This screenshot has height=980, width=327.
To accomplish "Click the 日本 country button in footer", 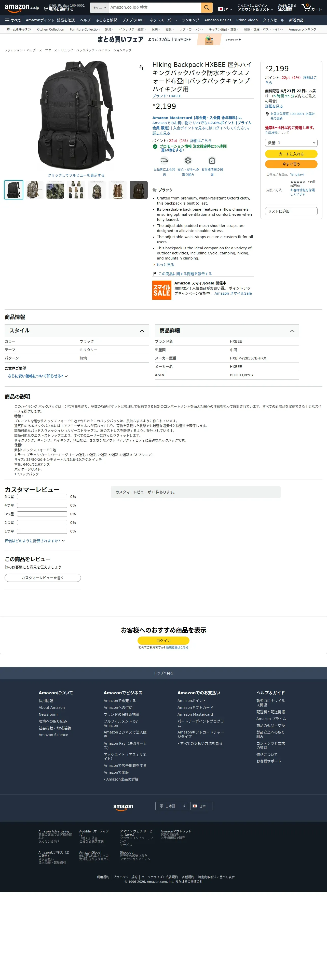I will click(x=201, y=806).
